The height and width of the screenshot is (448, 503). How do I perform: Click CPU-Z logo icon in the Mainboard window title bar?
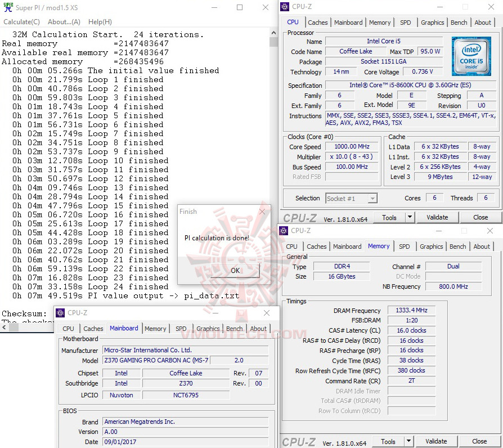[60, 313]
